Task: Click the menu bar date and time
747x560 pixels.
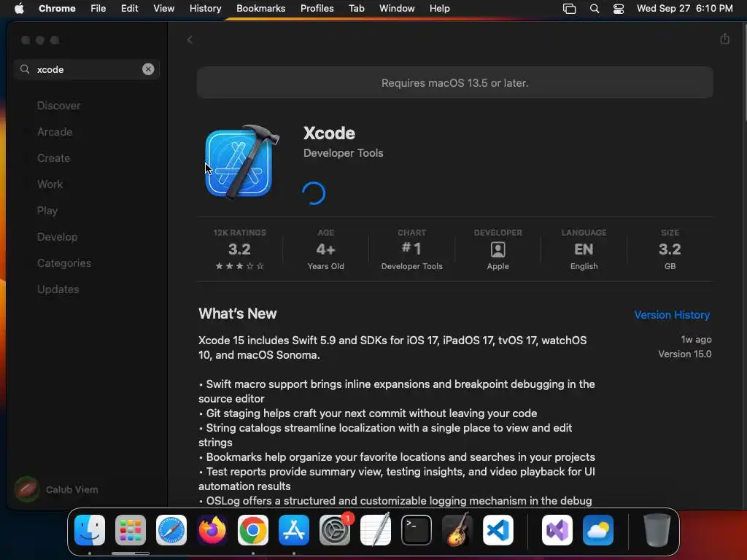Action: (x=684, y=9)
